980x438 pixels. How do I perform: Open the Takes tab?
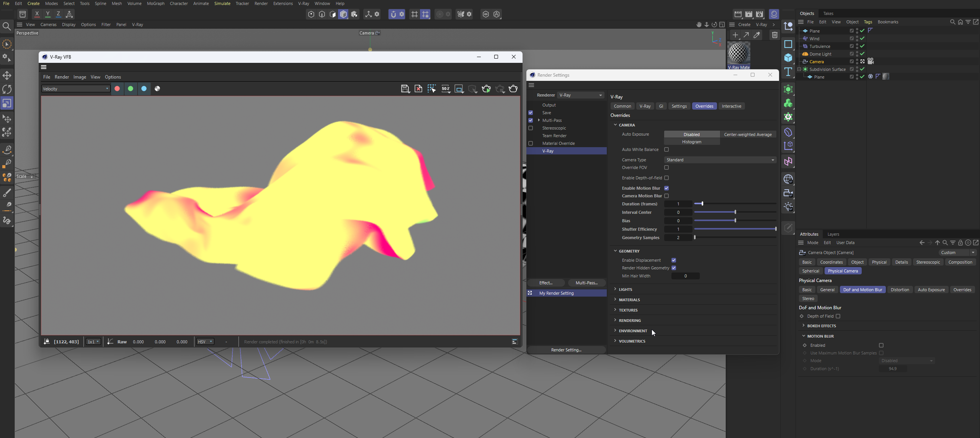pos(828,13)
